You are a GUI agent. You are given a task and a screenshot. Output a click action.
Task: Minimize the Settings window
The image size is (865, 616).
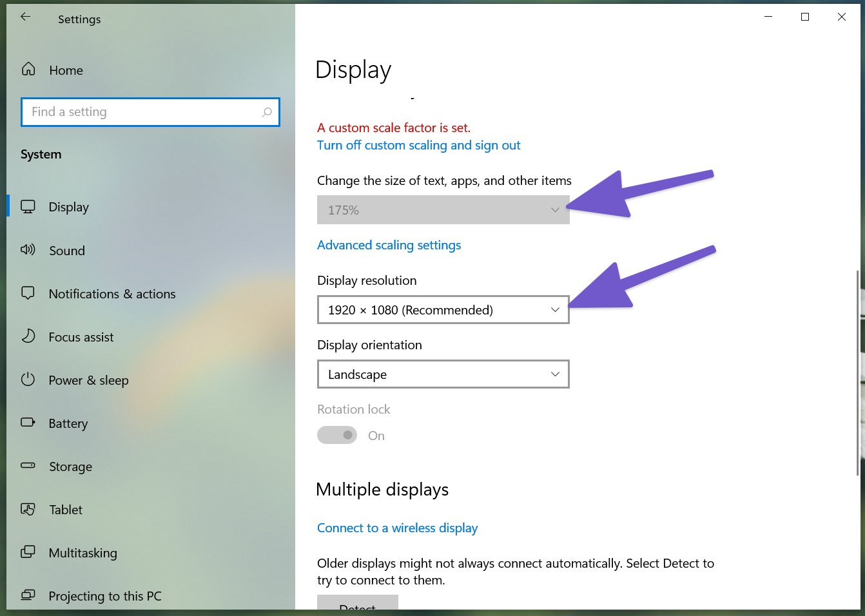click(768, 17)
